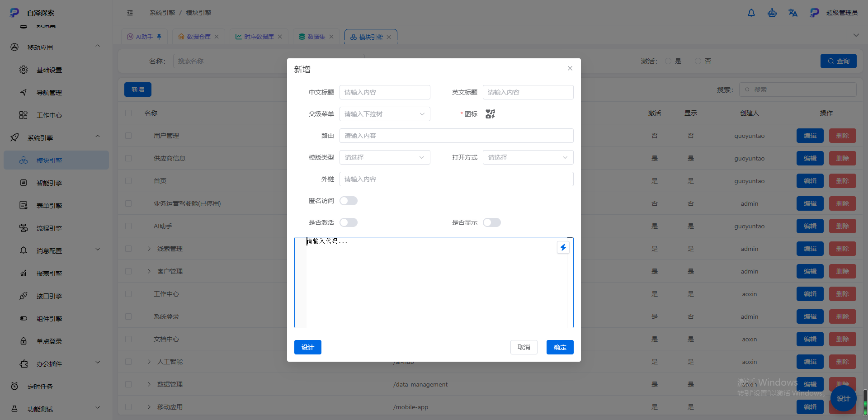
Task: Click the 查询 button
Action: (839, 61)
